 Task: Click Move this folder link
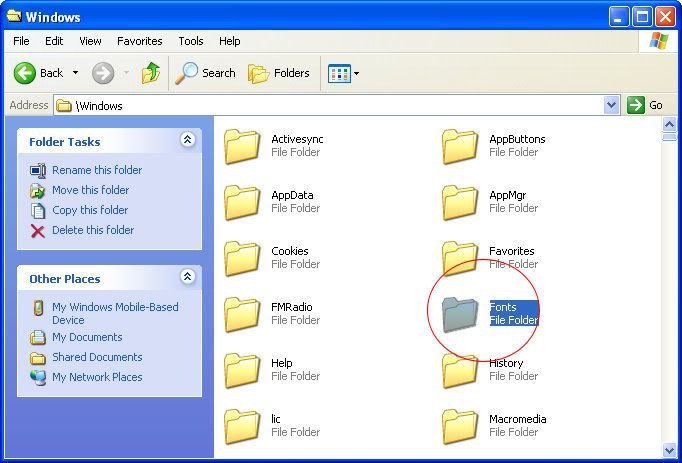click(90, 190)
